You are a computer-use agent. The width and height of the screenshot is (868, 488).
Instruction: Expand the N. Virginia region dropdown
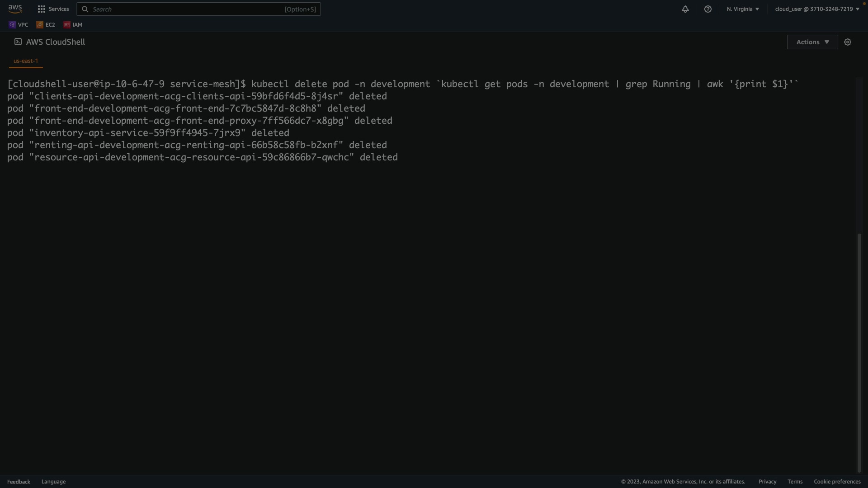743,9
